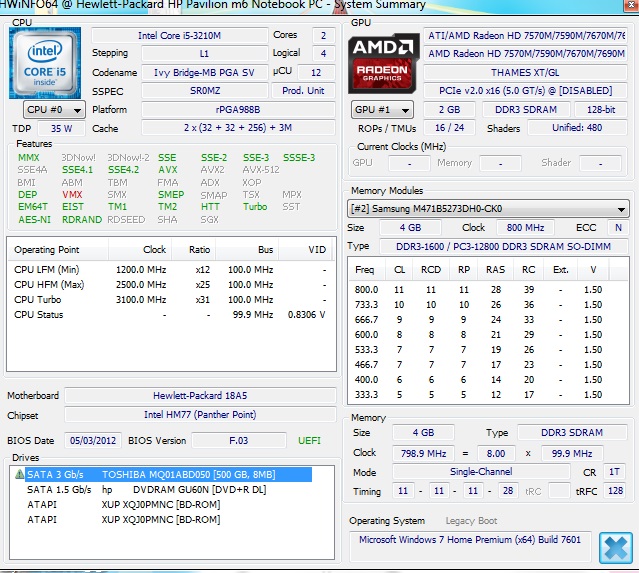Click the THAMES XT/GL GPU codename field
The height and width of the screenshot is (573, 639).
(525, 73)
